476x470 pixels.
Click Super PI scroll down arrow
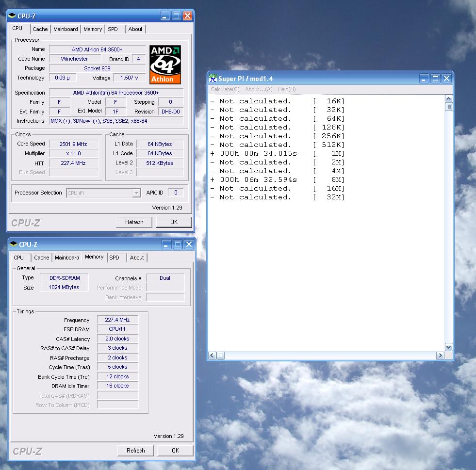tap(449, 347)
